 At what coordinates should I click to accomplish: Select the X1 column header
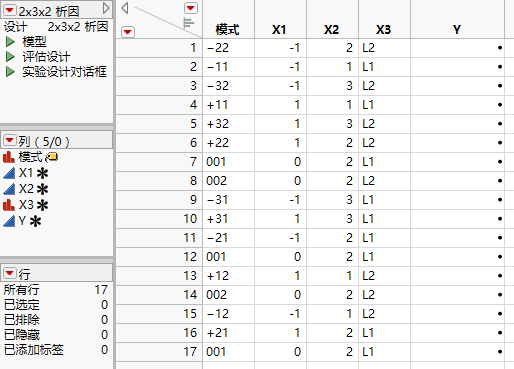click(280, 19)
